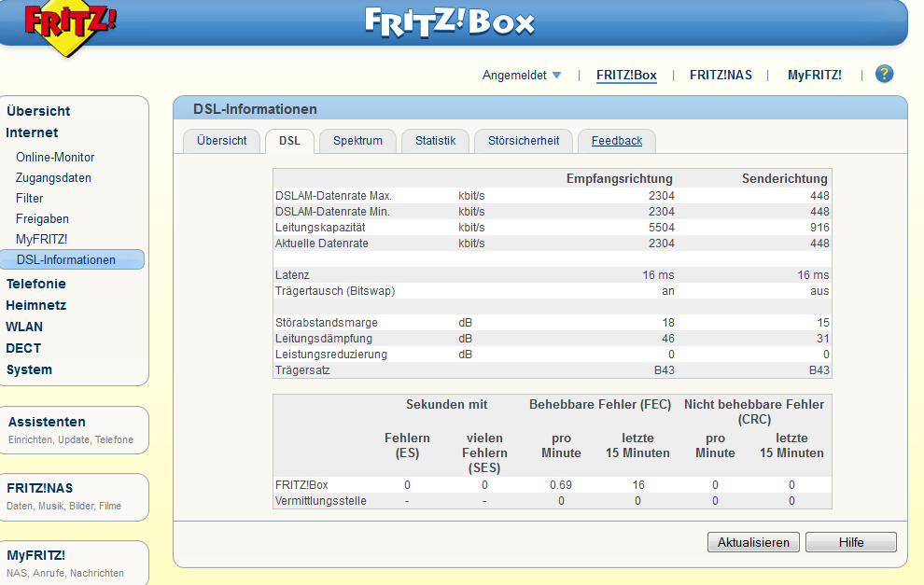Click the 0.69 FEC per minute value
The height and width of the screenshot is (585, 924).
click(x=561, y=485)
